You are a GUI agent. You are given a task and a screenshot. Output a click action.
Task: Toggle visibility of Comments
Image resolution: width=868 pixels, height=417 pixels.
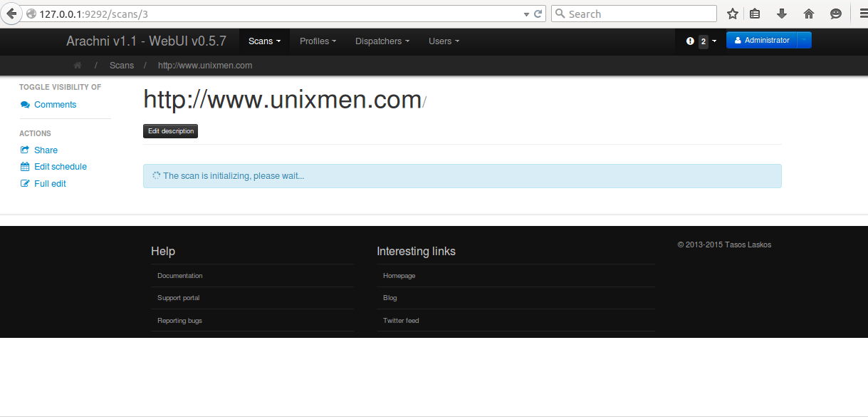click(x=55, y=105)
